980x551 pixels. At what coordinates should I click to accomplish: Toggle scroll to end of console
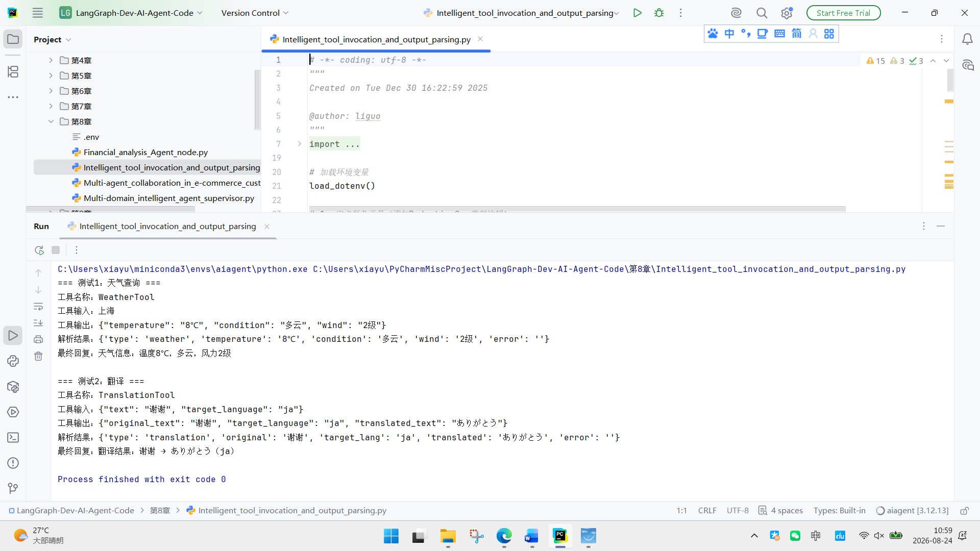[38, 323]
